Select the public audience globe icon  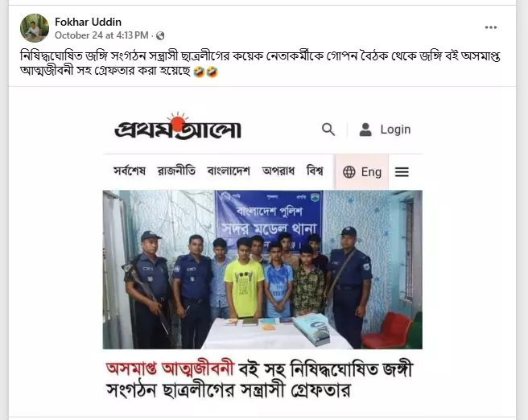[160, 35]
